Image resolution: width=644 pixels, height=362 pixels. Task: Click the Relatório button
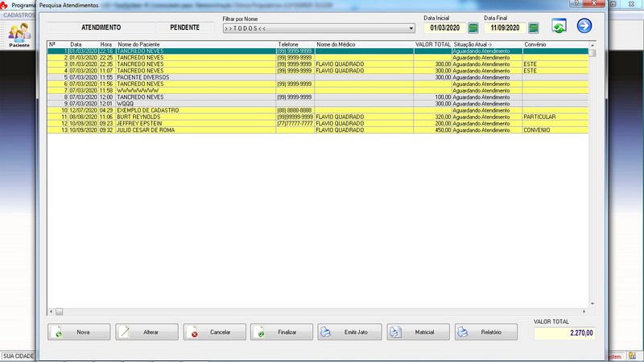pos(486,332)
